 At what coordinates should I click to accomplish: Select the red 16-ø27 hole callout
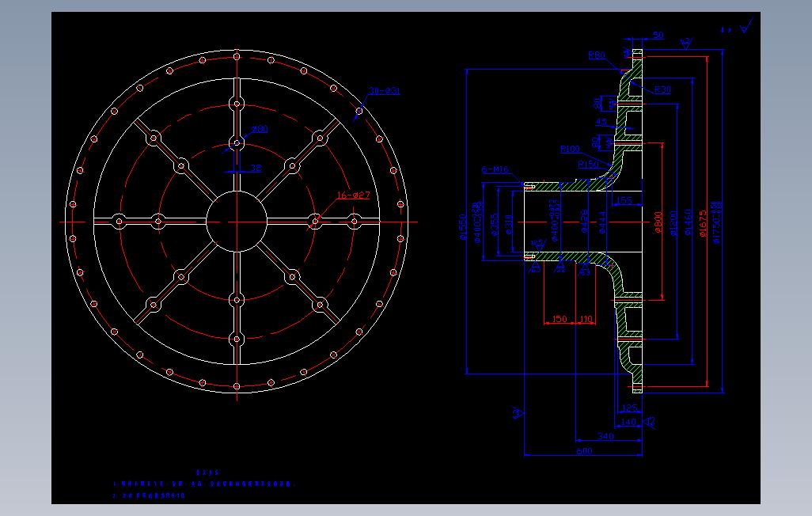pos(354,195)
